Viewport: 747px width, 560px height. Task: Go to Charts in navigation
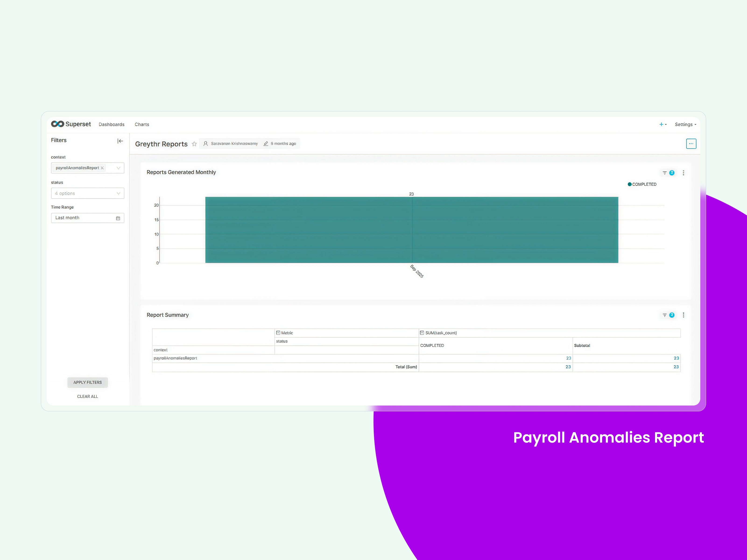click(142, 125)
